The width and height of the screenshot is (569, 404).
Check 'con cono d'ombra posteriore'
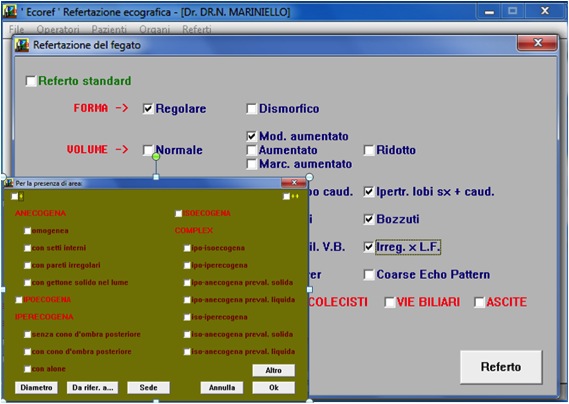28,352
